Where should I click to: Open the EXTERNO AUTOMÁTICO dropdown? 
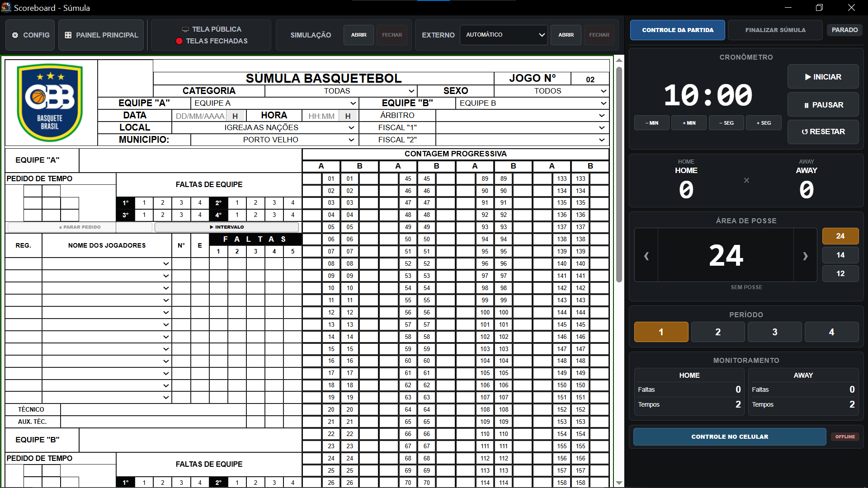(x=504, y=35)
